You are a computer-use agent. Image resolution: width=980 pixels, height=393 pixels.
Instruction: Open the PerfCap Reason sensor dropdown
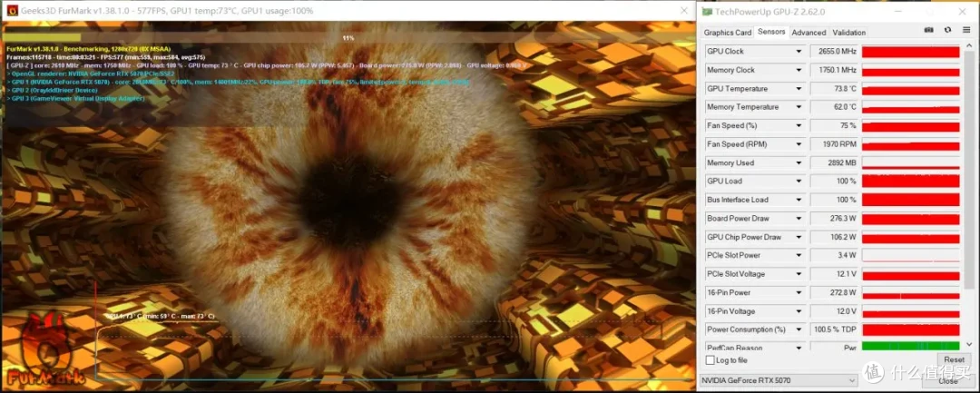[x=799, y=348]
